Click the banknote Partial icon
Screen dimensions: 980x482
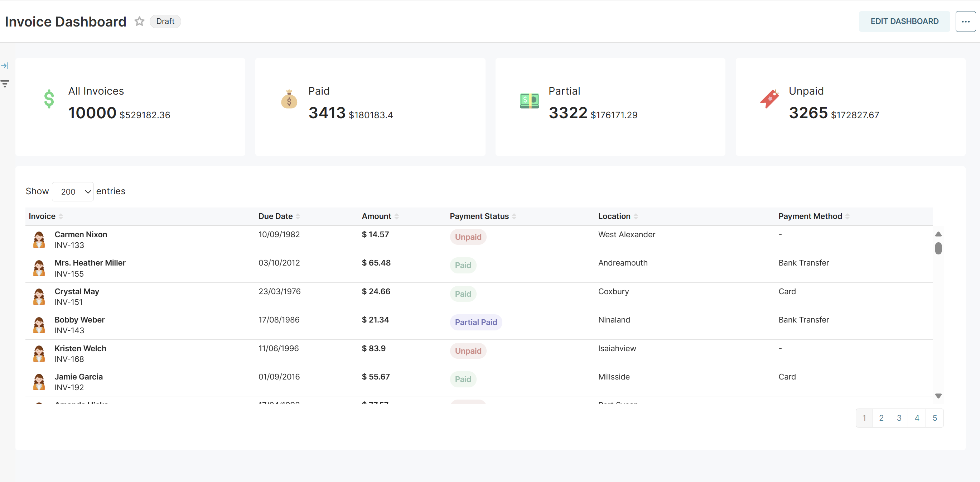click(x=529, y=100)
